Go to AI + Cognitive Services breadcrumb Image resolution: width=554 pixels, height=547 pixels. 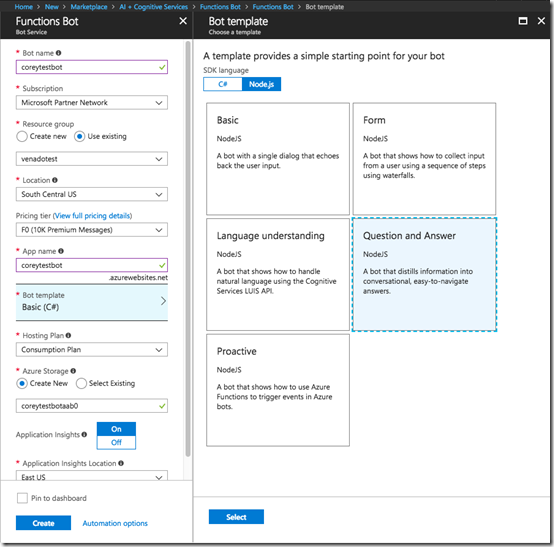click(154, 7)
